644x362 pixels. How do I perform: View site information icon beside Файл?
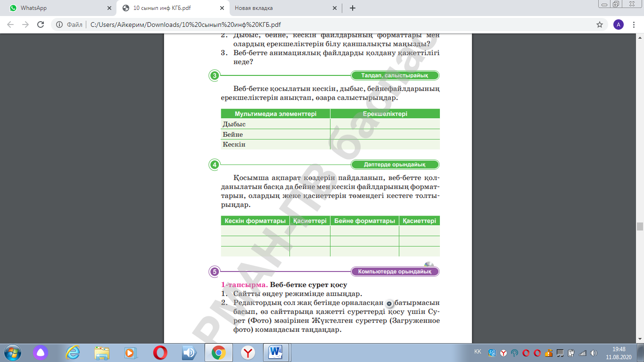click(59, 25)
